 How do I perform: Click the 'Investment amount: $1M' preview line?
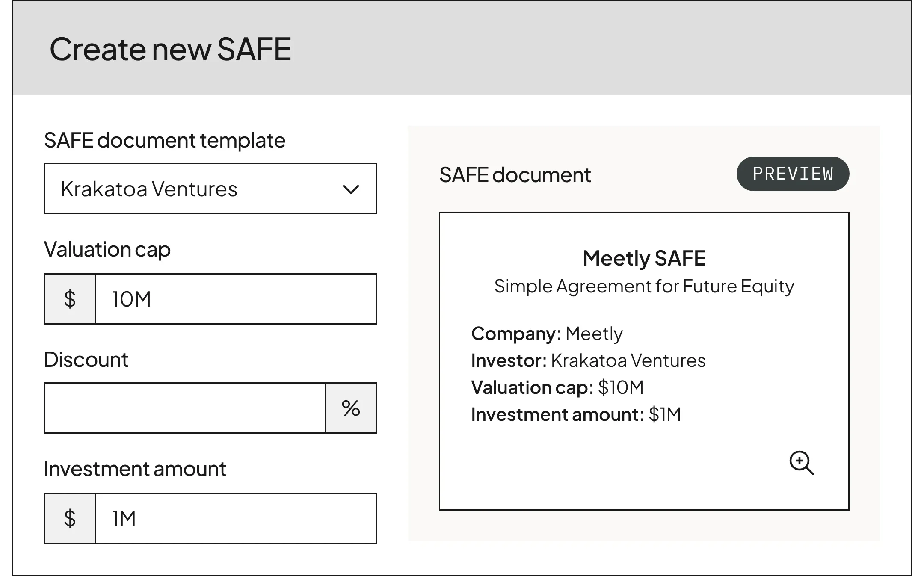576,414
